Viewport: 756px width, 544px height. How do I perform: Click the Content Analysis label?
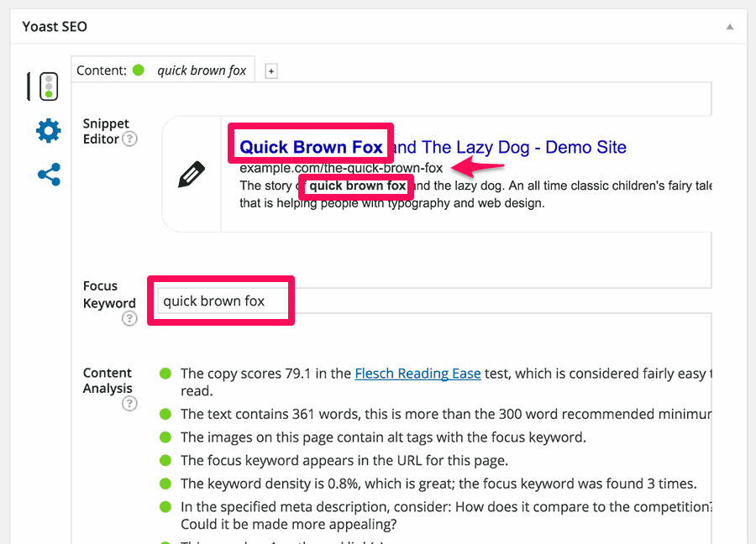point(107,380)
